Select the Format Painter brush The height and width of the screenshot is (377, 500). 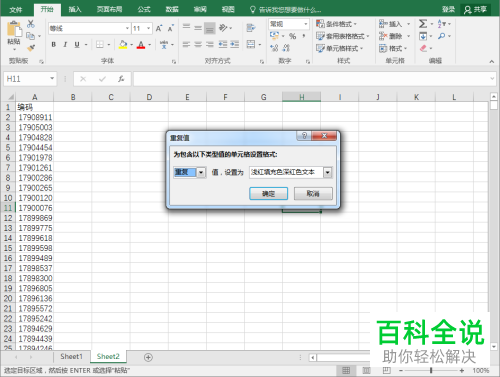point(31,48)
